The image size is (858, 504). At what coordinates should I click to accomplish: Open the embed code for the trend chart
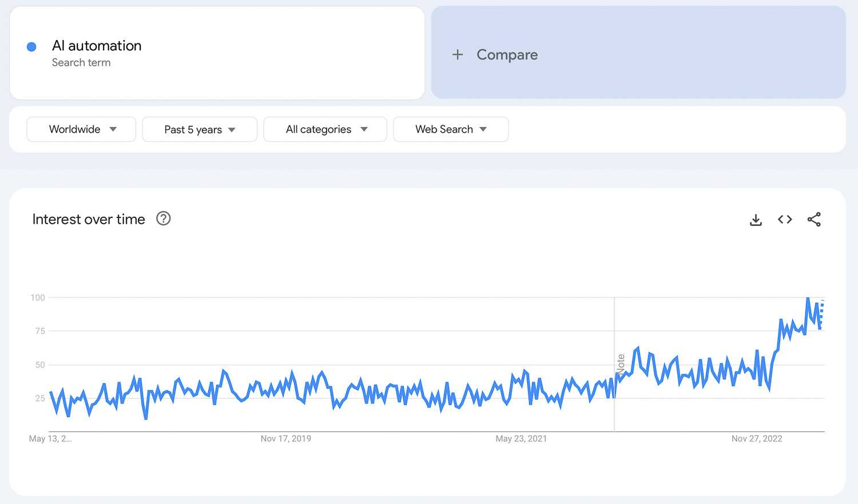[784, 219]
